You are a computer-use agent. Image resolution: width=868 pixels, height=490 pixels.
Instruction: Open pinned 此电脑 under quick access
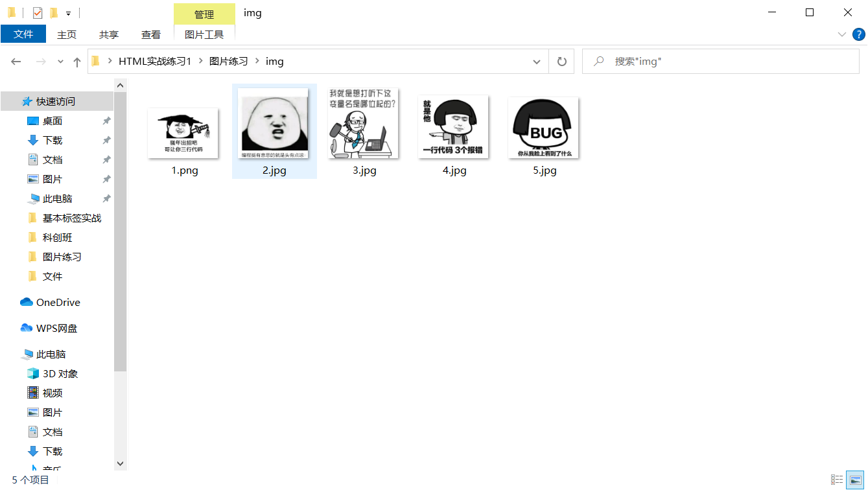[57, 198]
